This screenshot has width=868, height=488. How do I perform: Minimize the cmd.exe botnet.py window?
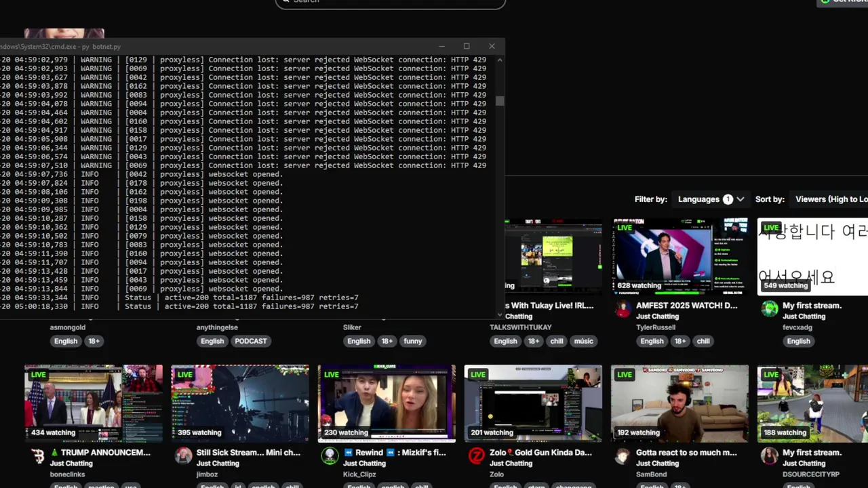[x=441, y=46]
